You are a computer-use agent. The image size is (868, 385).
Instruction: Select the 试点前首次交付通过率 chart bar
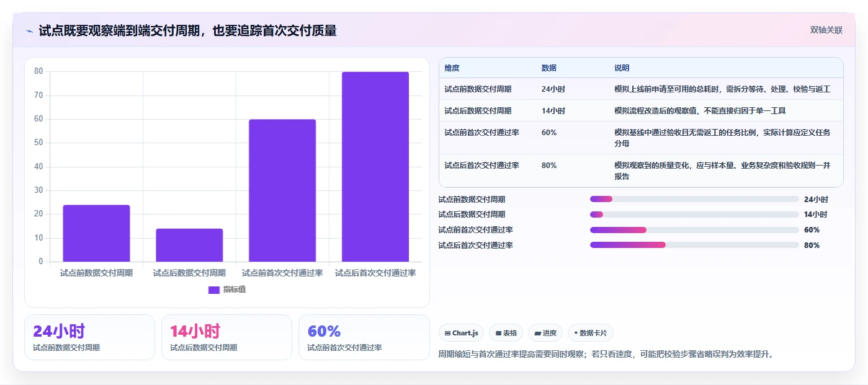click(x=282, y=190)
